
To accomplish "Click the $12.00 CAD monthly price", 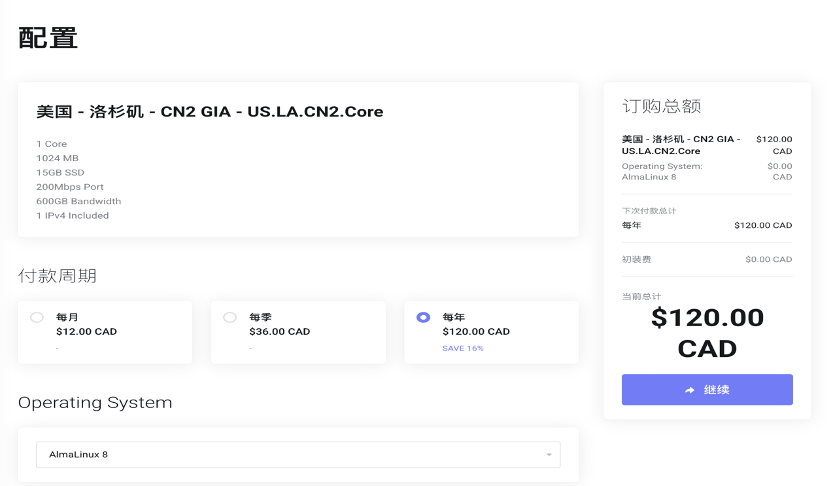I will 86,332.
